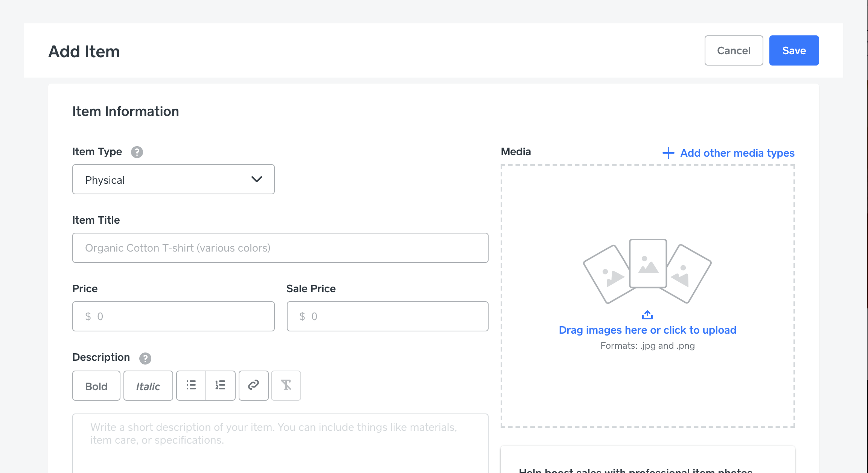Click the Price input field

pyautogui.click(x=173, y=316)
